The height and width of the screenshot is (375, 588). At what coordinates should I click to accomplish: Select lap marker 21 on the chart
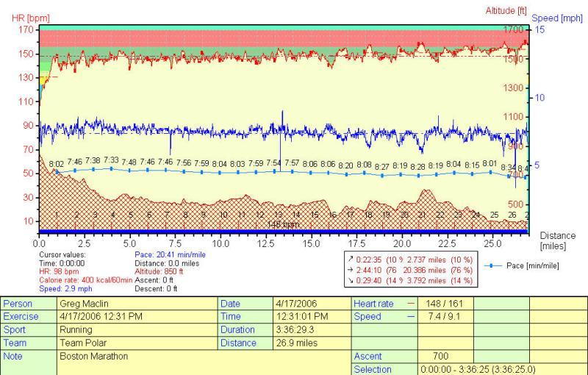(x=421, y=215)
